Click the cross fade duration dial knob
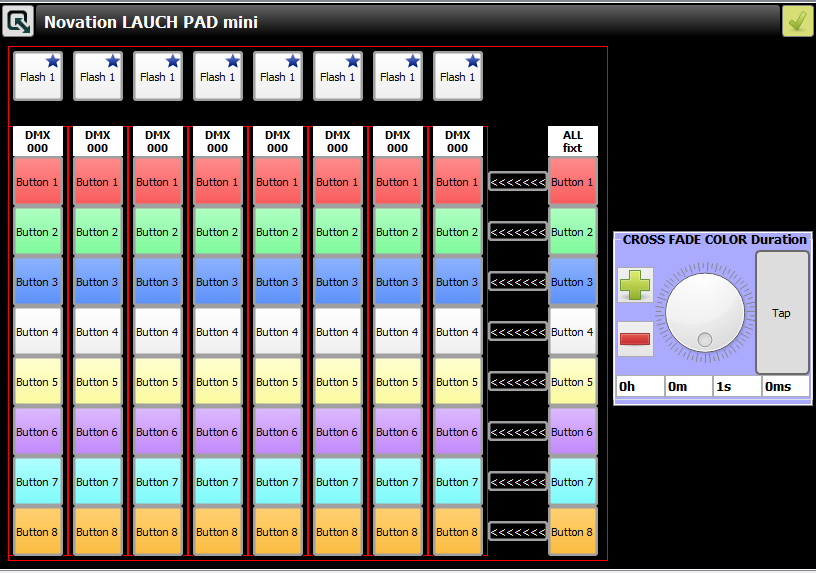 705,313
